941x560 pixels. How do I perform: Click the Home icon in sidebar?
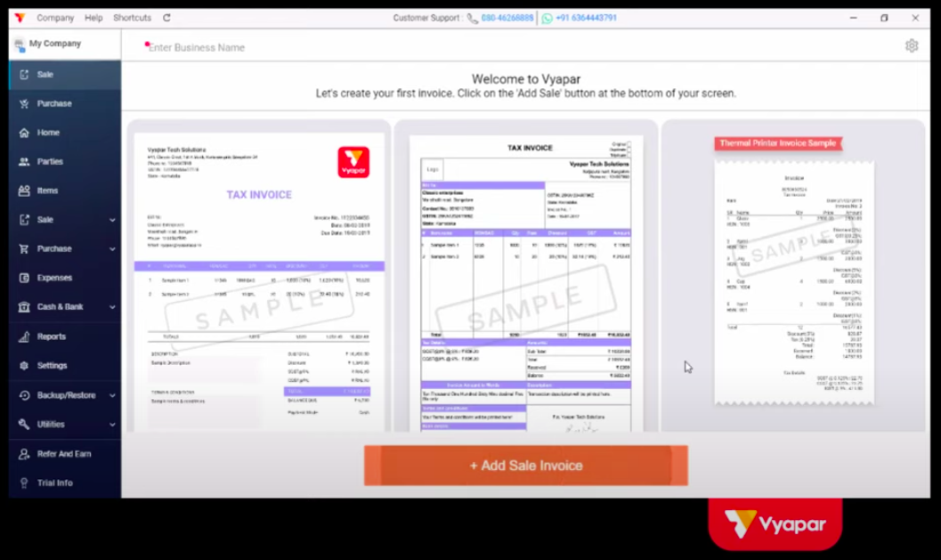(x=24, y=133)
